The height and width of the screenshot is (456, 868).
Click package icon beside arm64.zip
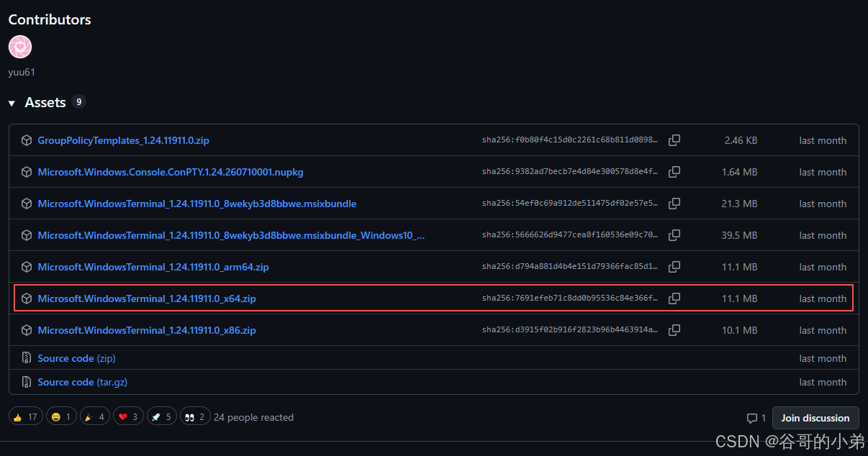pos(27,267)
